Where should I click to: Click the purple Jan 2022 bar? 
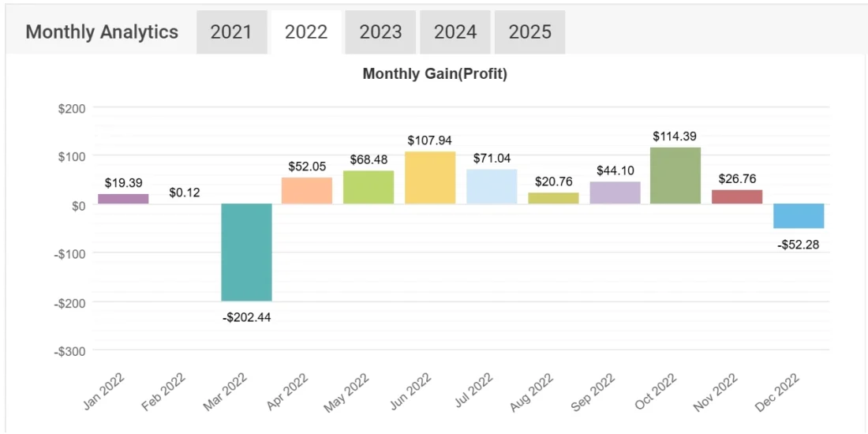123,199
